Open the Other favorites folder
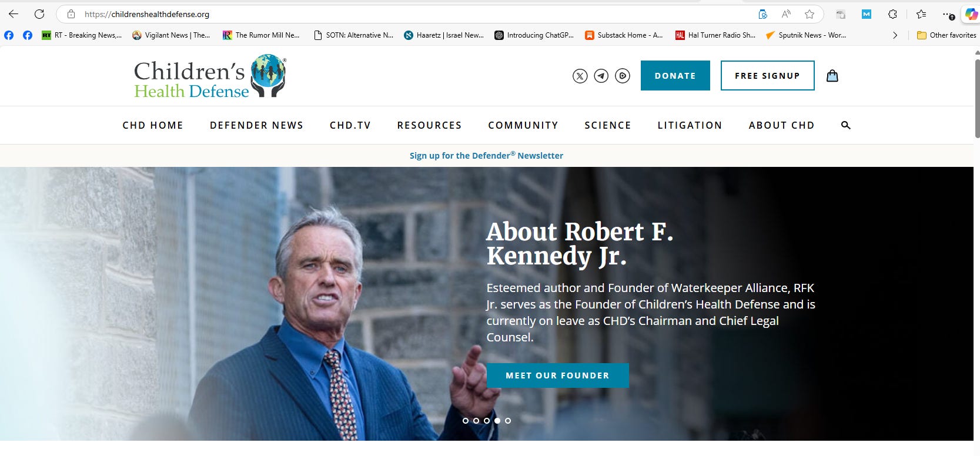Screen dimensions: 980x456 (946, 35)
